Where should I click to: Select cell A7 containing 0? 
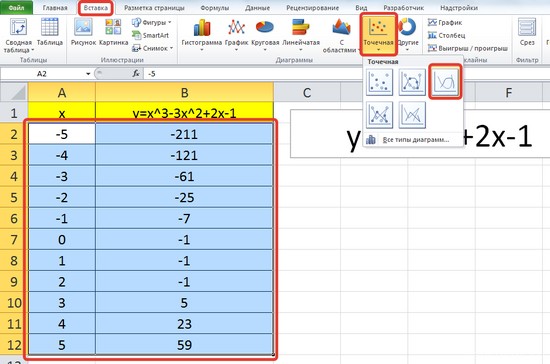tap(62, 239)
